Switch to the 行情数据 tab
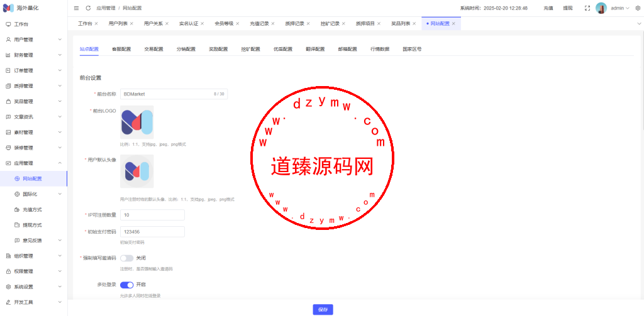The image size is (644, 316). click(380, 49)
